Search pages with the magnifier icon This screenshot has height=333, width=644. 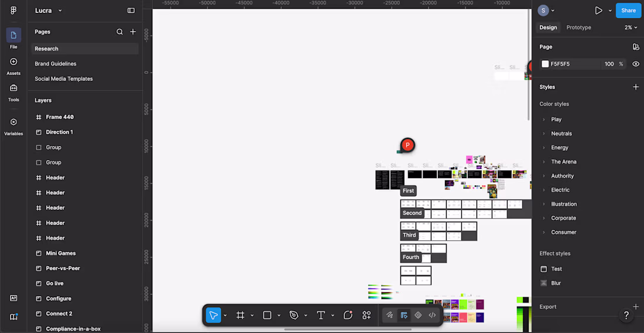pyautogui.click(x=119, y=32)
